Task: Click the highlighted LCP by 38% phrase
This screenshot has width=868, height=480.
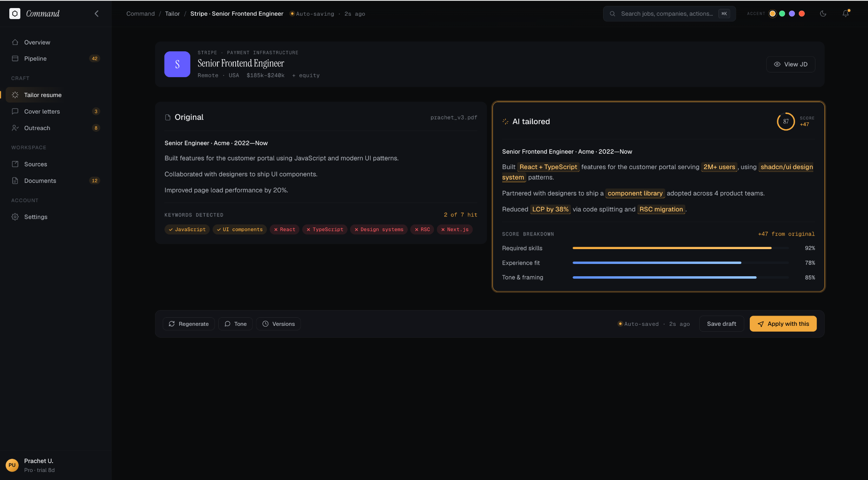Action: [550, 209]
